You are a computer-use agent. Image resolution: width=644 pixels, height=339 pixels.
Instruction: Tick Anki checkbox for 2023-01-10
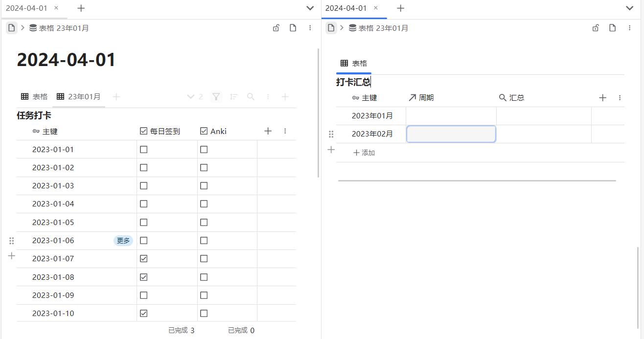pos(204,314)
